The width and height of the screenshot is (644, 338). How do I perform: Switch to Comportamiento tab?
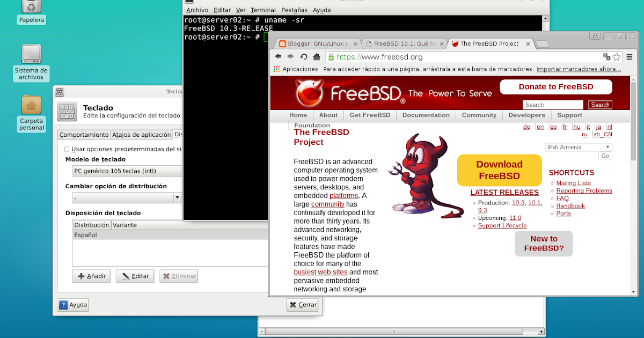(84, 135)
